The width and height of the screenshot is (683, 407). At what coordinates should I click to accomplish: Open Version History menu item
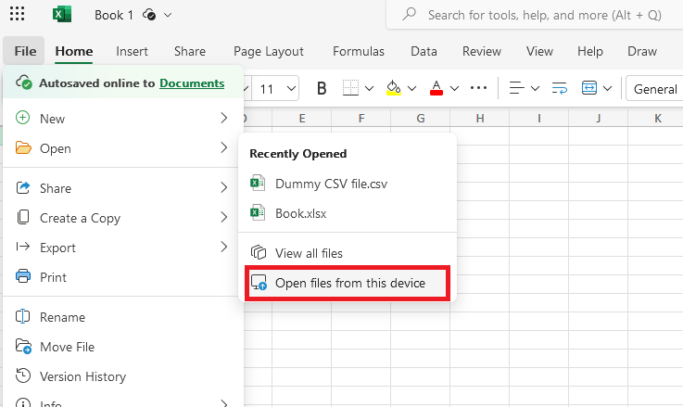(122, 376)
